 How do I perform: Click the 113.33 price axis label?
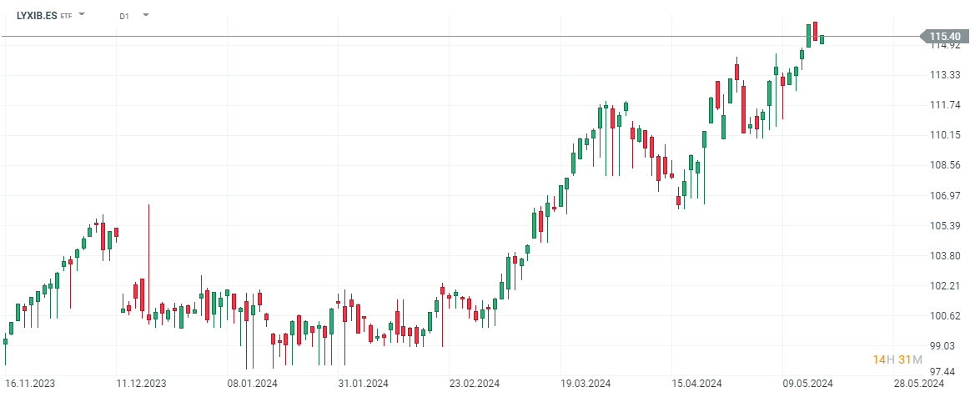click(x=945, y=75)
